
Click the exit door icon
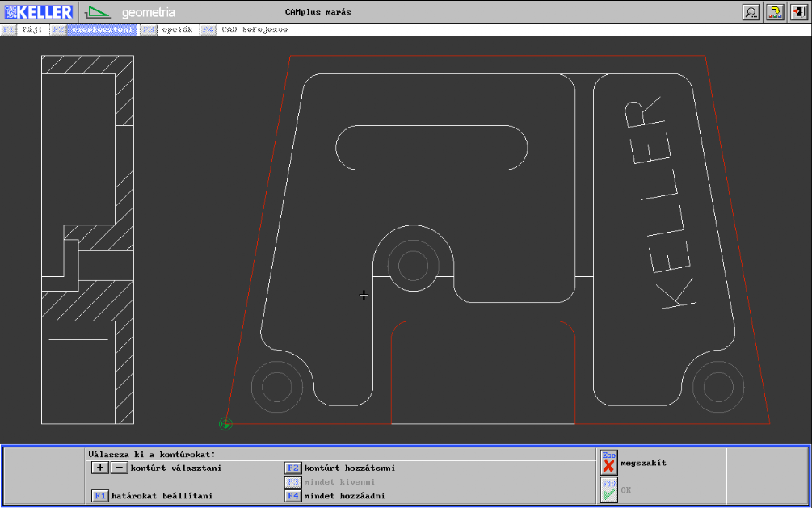click(799, 12)
